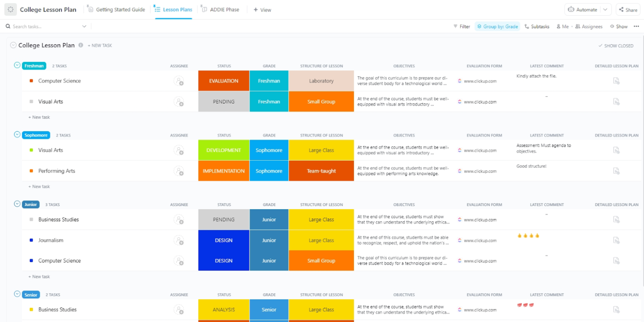The image size is (644, 322).
Task: Open the ellipsis menu at toolbar right
Action: pos(636,26)
